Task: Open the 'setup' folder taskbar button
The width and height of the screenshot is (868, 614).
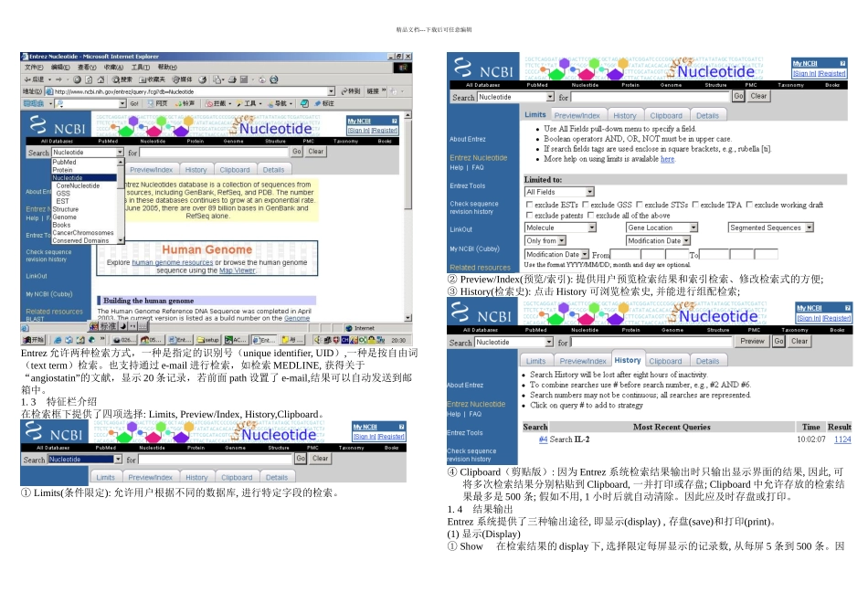Action: 208,340
